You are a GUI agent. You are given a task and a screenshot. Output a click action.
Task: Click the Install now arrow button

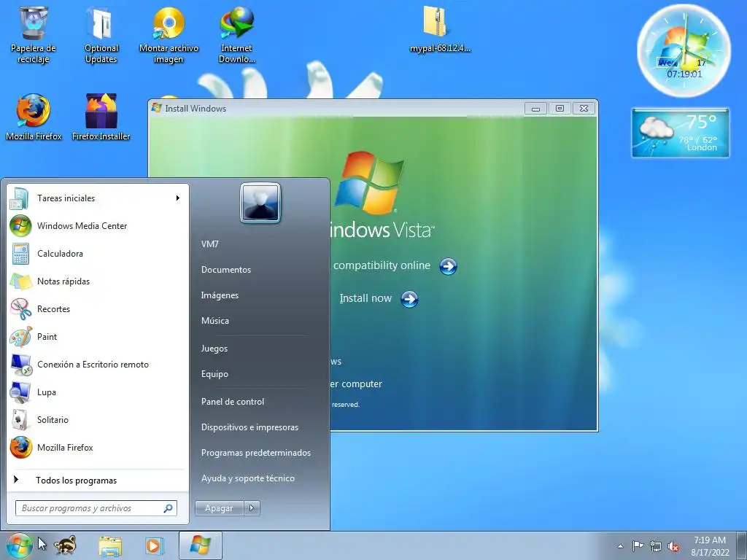(409, 299)
